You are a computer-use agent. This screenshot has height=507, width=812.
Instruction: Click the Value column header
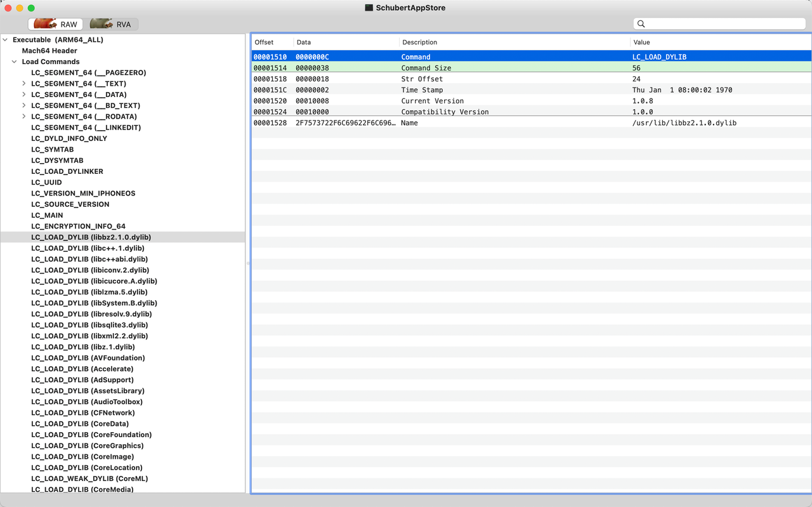coord(721,42)
